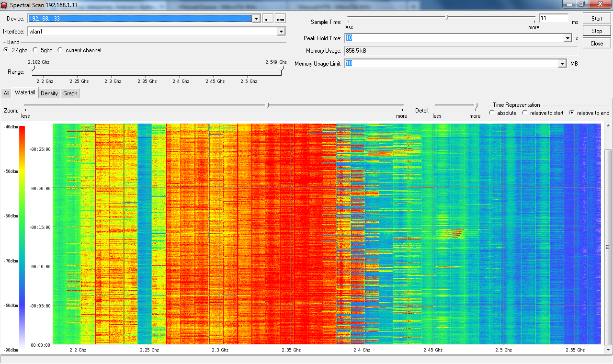Click the Start button

pos(597,19)
